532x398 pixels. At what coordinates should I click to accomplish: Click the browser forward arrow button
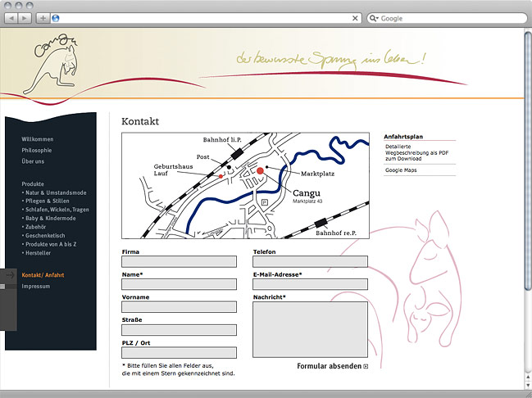coord(25,17)
